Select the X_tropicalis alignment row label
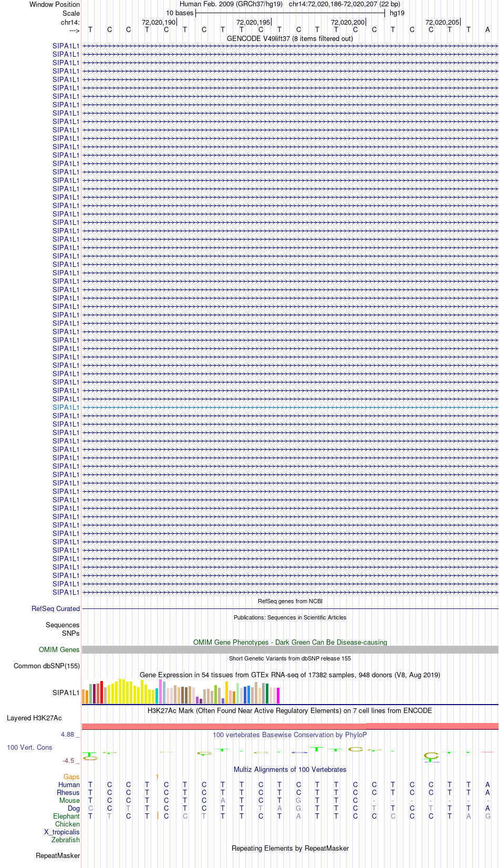Screen dimensions: 499x868 (62, 832)
